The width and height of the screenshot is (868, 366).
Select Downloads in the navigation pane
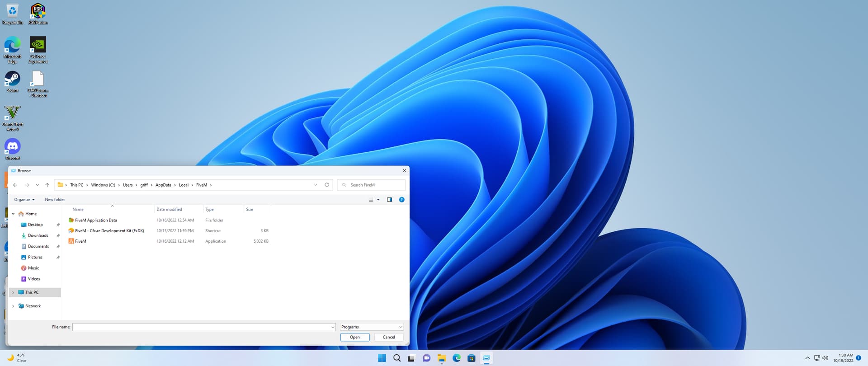tap(38, 236)
